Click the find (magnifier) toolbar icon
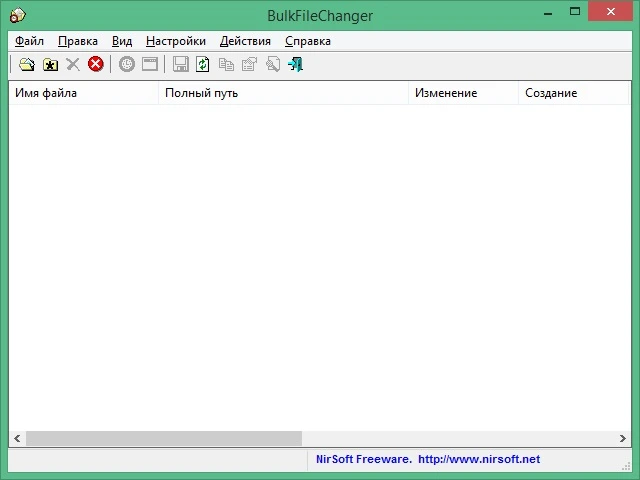This screenshot has width=640, height=480. coord(273,64)
